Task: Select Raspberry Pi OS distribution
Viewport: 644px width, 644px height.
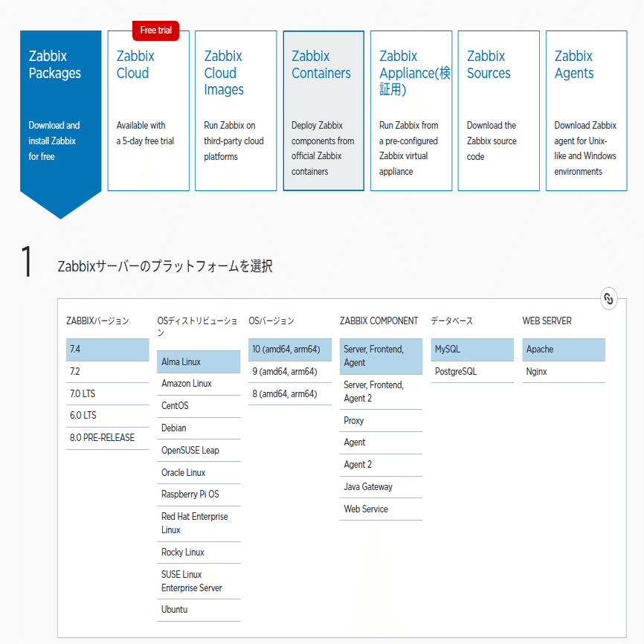Action: (x=199, y=494)
